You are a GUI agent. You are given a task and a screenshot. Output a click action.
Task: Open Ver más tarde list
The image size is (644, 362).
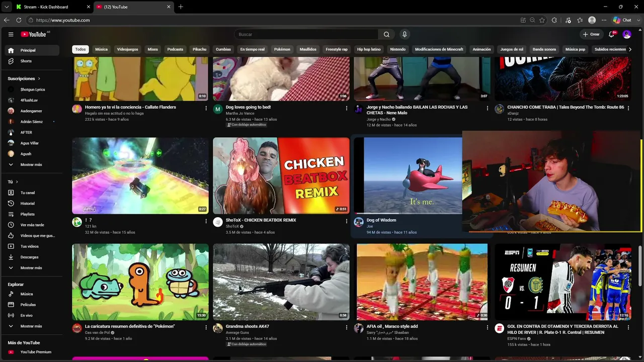point(32,225)
